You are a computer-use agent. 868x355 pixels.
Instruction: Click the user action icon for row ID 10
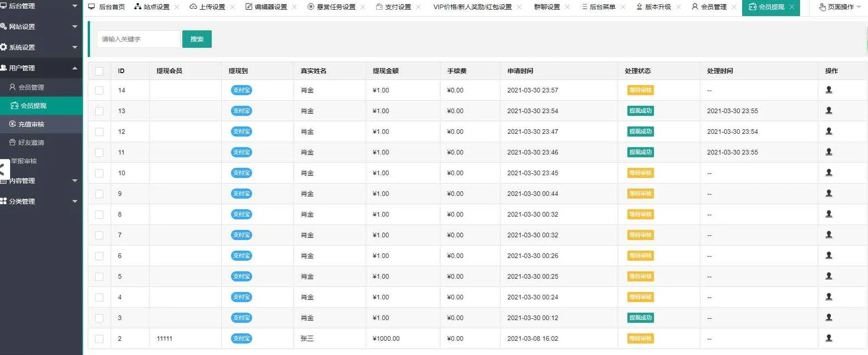[829, 173]
